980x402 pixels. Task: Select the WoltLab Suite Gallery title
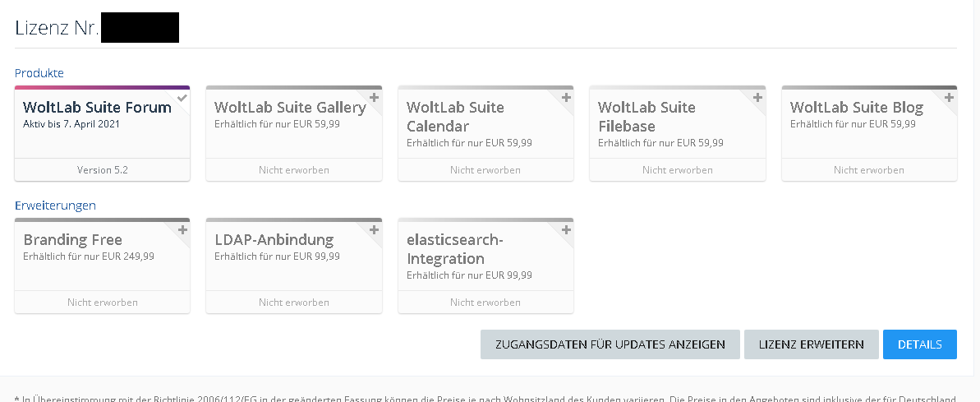coord(289,108)
